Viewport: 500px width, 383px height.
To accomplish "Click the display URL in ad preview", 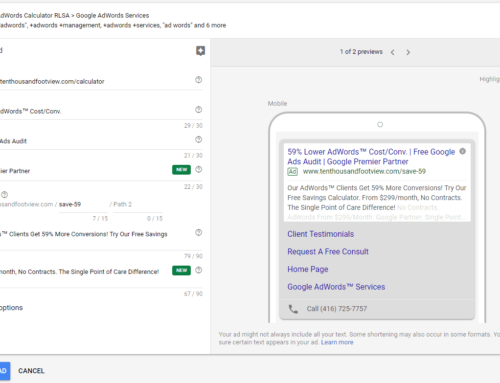I will click(x=364, y=172).
